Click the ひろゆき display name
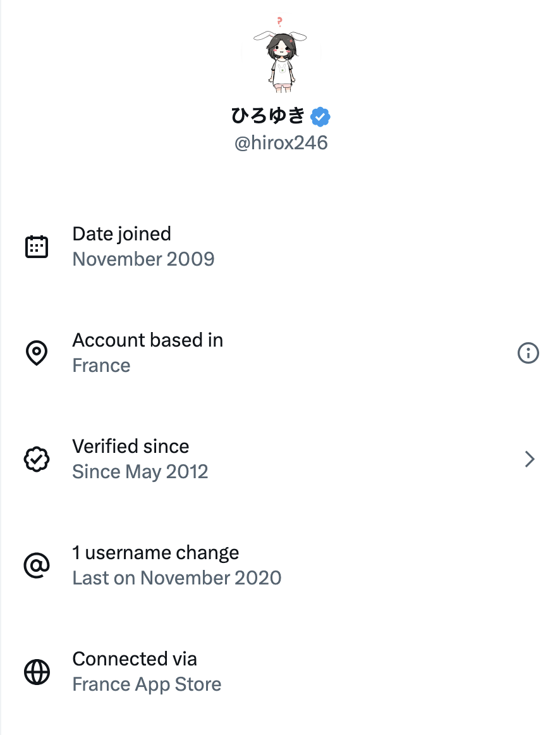Image resolution: width=560 pixels, height=735 pixels. (268, 116)
